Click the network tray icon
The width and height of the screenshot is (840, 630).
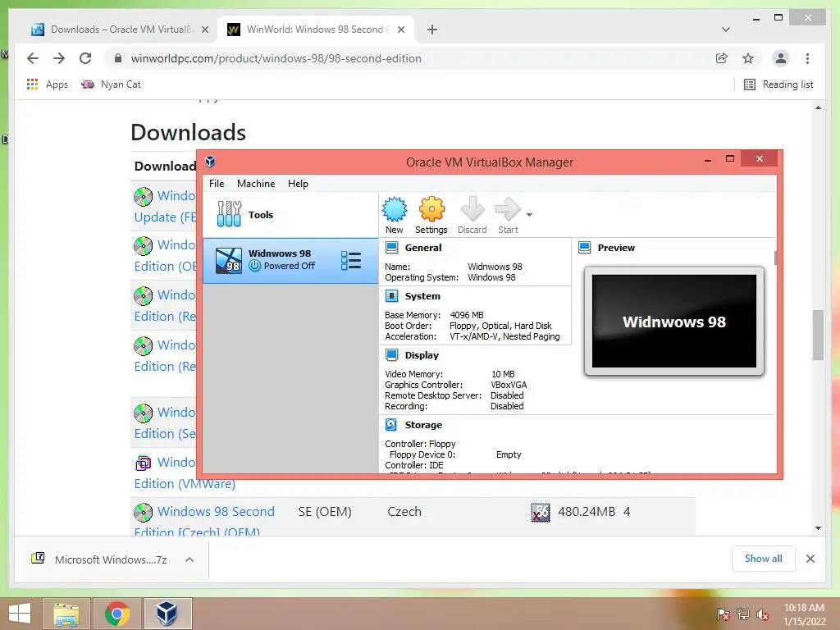point(743,614)
